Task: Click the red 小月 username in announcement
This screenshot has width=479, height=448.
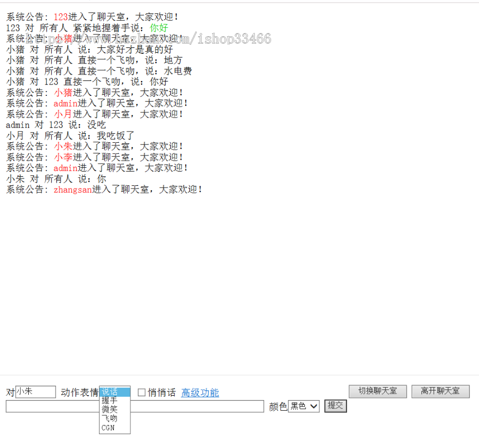Action: tap(63, 114)
